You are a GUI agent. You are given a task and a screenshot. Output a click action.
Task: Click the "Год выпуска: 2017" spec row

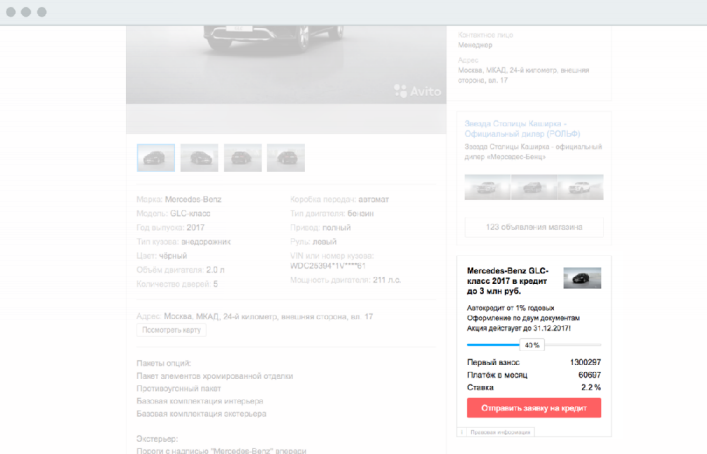pos(170,228)
